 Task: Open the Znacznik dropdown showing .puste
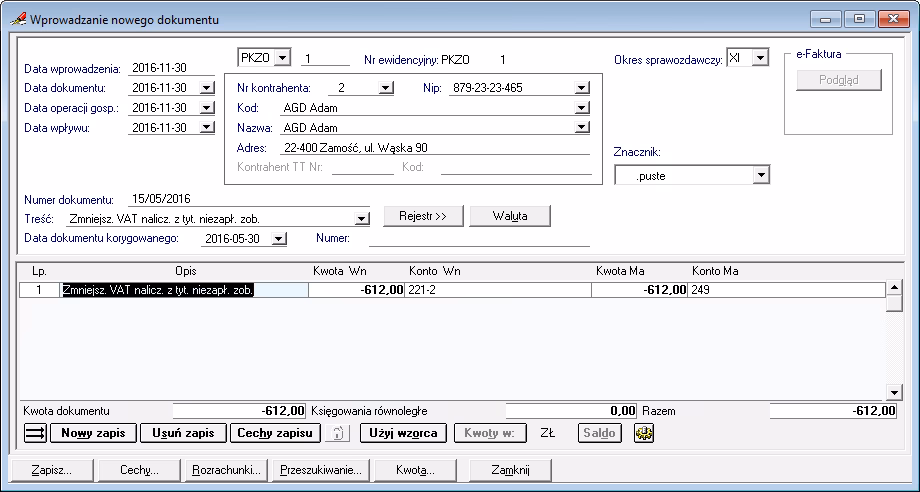tap(761, 176)
